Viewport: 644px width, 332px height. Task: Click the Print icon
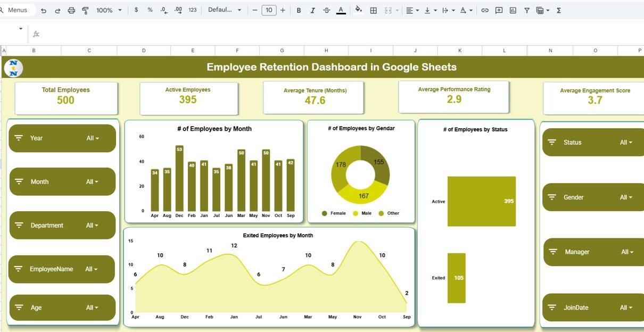(x=71, y=10)
